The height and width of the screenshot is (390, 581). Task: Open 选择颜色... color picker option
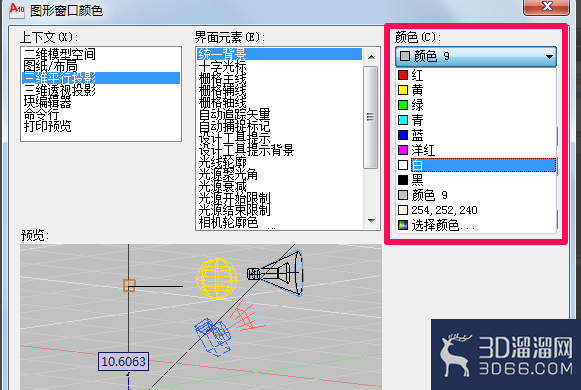(x=476, y=225)
